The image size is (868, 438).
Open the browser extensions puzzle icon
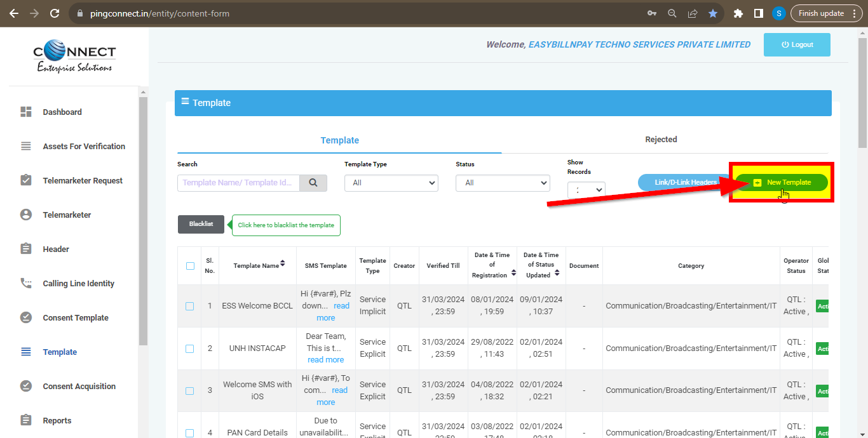click(738, 13)
